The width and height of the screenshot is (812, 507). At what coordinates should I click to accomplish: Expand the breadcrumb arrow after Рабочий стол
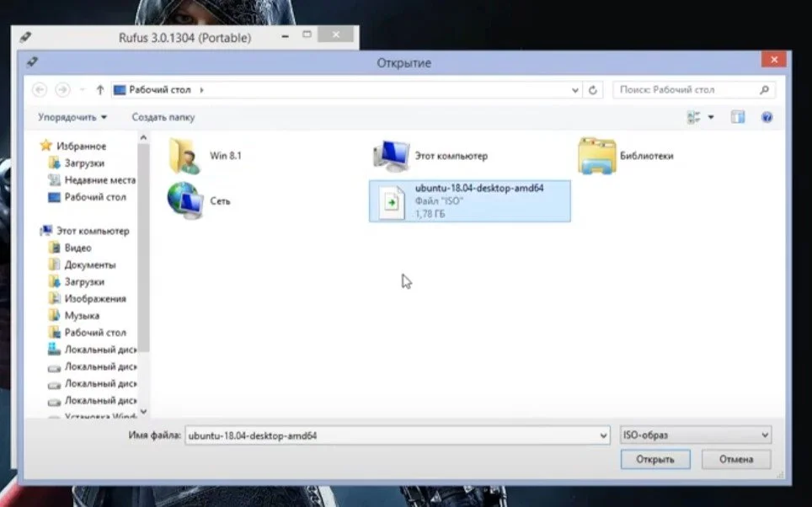(x=201, y=90)
